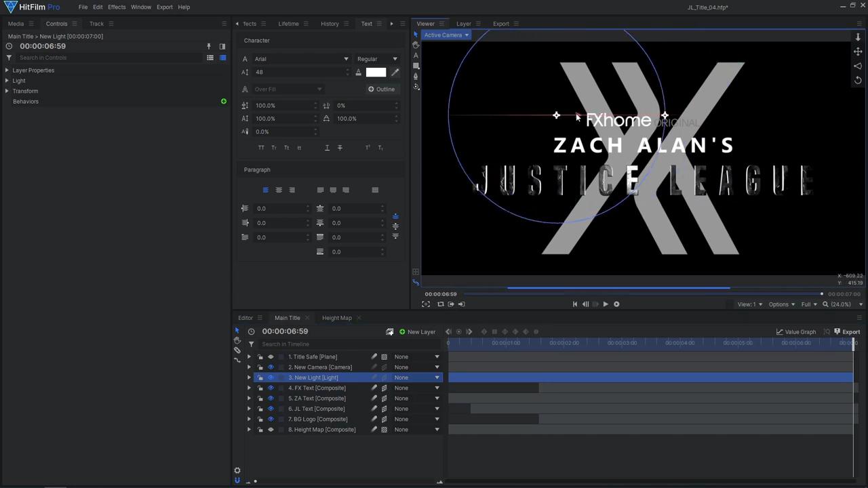Toggle lock on FX Text layer
Viewport: 868px width, 488px height.
(260, 388)
